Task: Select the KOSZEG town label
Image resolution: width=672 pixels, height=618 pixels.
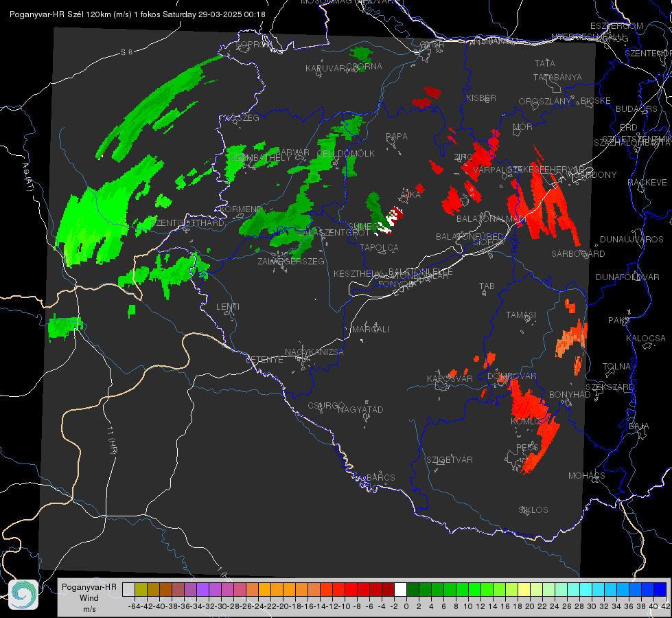Action: (x=244, y=118)
